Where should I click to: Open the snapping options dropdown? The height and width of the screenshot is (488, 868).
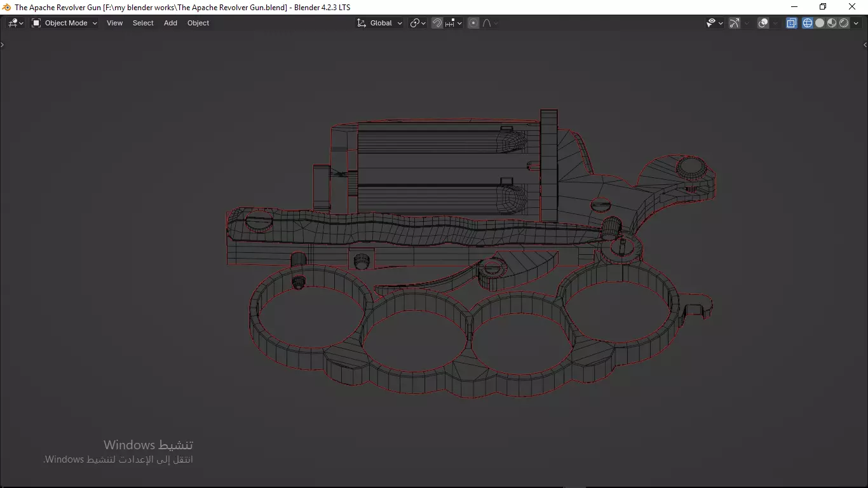pos(454,23)
